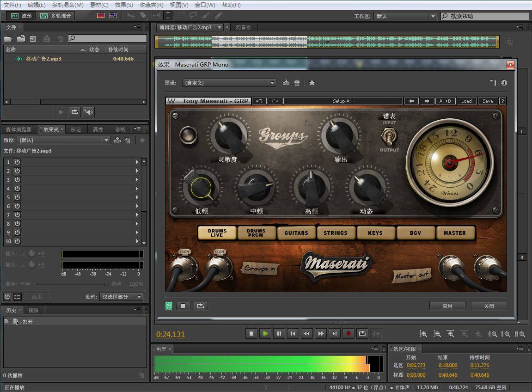Click the open file folder icon in Files panel
This screenshot has width=532, height=392.
point(8,39)
